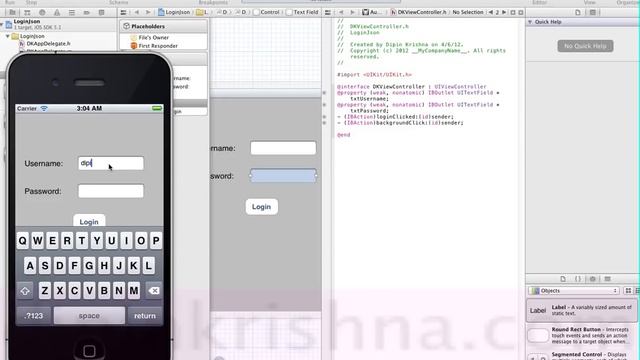
Task: Open the Log navigator icon
Action: coord(101,12)
